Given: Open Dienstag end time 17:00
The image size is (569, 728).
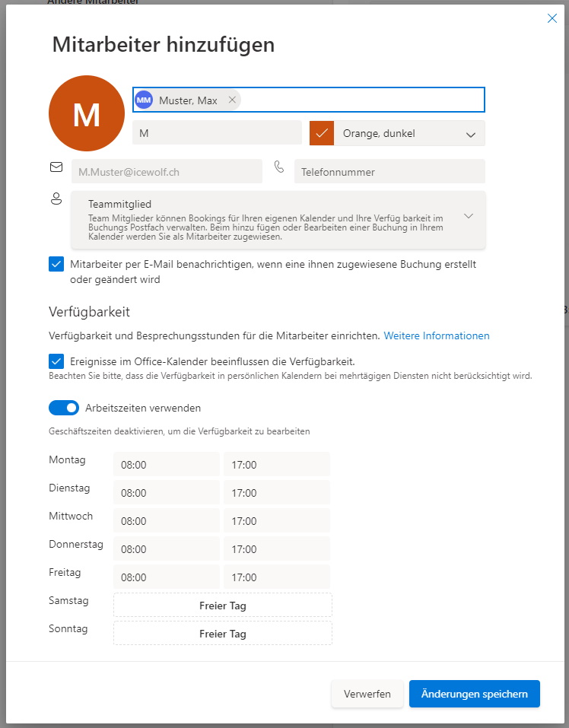Looking at the screenshot, I should coord(277,493).
